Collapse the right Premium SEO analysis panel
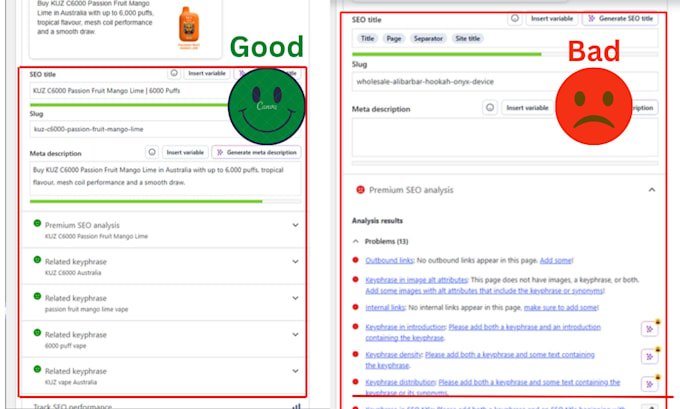This screenshot has height=409, width=680. (x=652, y=190)
